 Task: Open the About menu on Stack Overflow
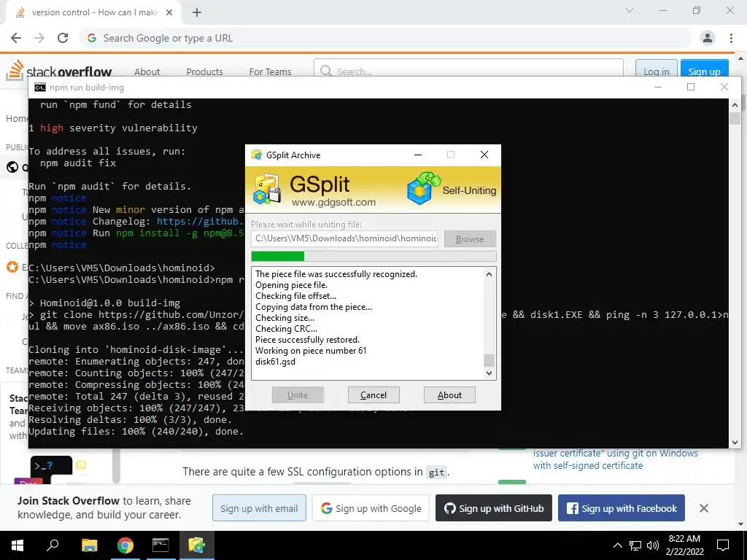click(x=147, y=71)
